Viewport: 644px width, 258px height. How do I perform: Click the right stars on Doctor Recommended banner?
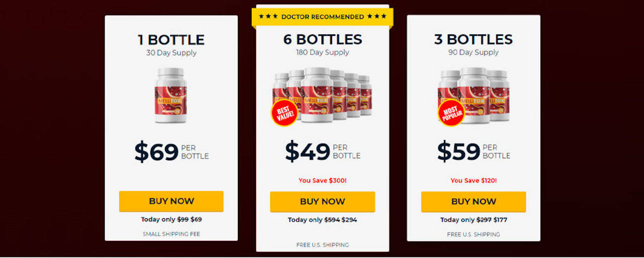377,17
